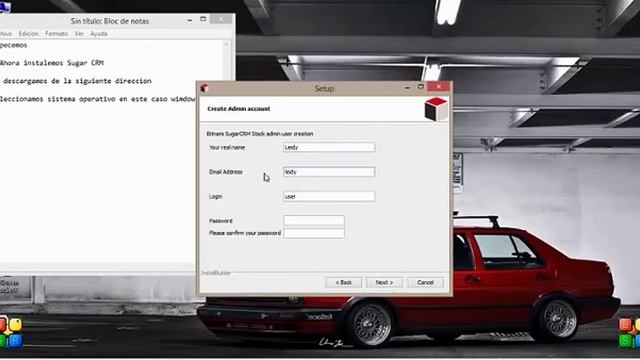640x360 pixels.
Task: Click the colored blocks icon at bottom left
Action: (11, 333)
